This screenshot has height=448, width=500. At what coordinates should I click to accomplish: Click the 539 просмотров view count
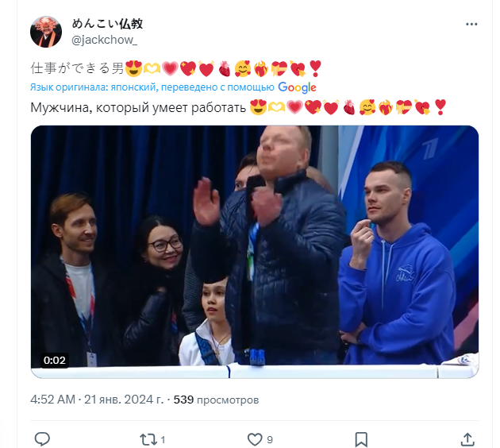click(216, 400)
